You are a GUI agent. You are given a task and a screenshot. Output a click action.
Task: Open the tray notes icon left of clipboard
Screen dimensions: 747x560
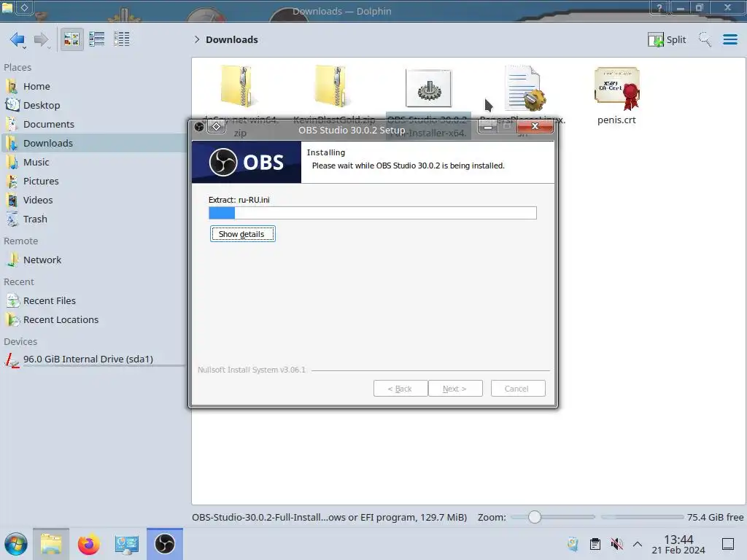coord(573,544)
